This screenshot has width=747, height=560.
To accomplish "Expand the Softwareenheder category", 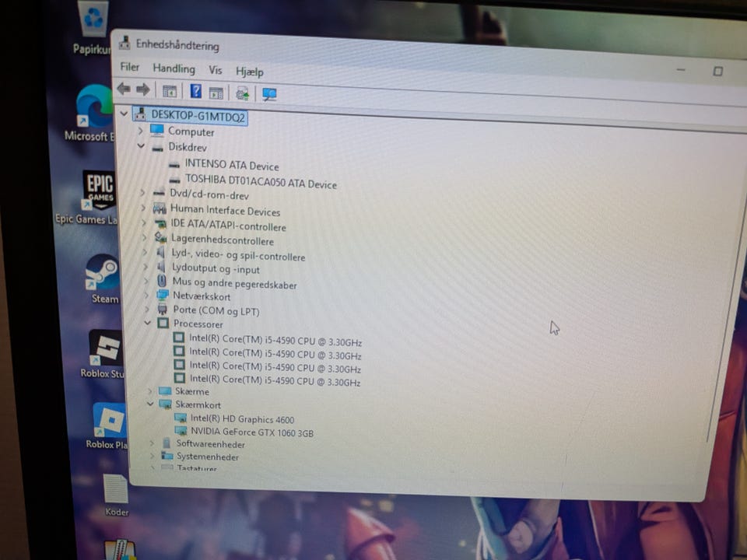I will click(x=152, y=443).
